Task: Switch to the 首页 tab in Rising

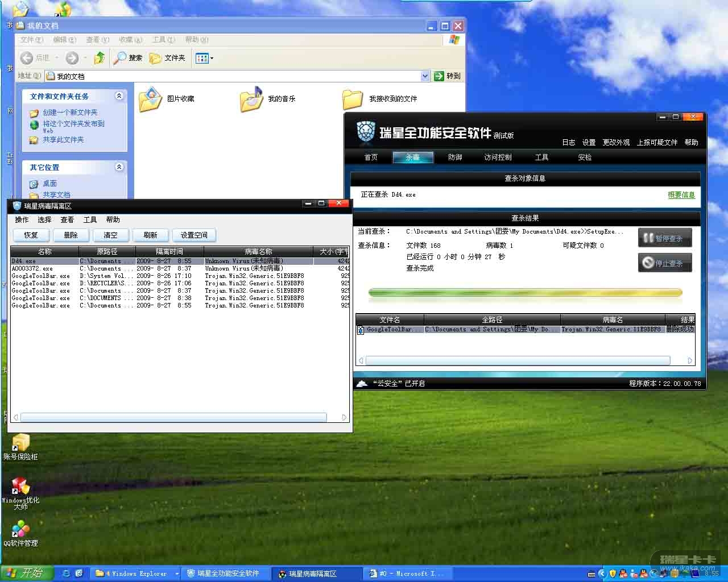Action: coord(371,157)
